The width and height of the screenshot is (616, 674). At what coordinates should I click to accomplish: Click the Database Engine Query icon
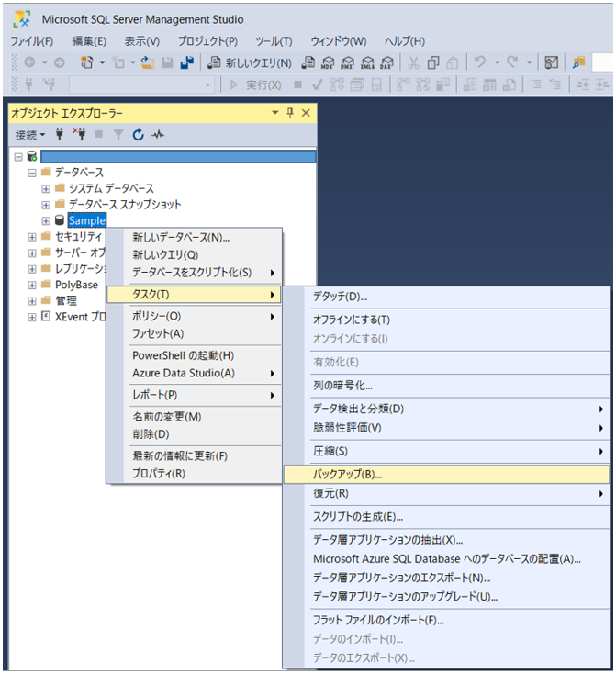pyautogui.click(x=308, y=63)
